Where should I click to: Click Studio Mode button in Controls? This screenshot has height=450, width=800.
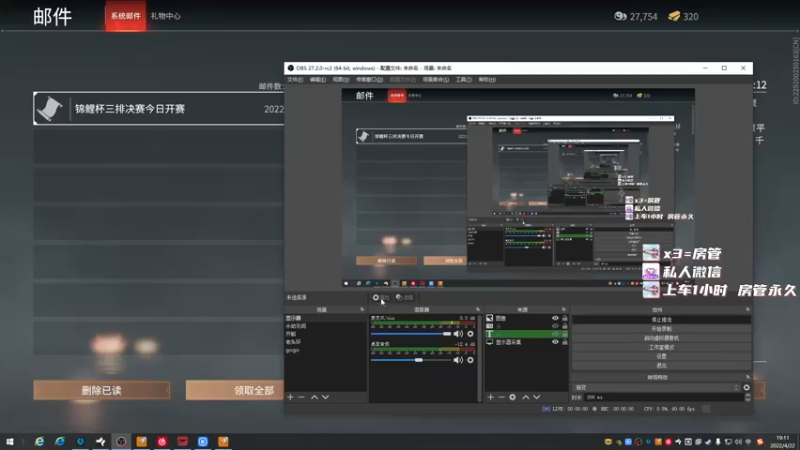point(661,347)
